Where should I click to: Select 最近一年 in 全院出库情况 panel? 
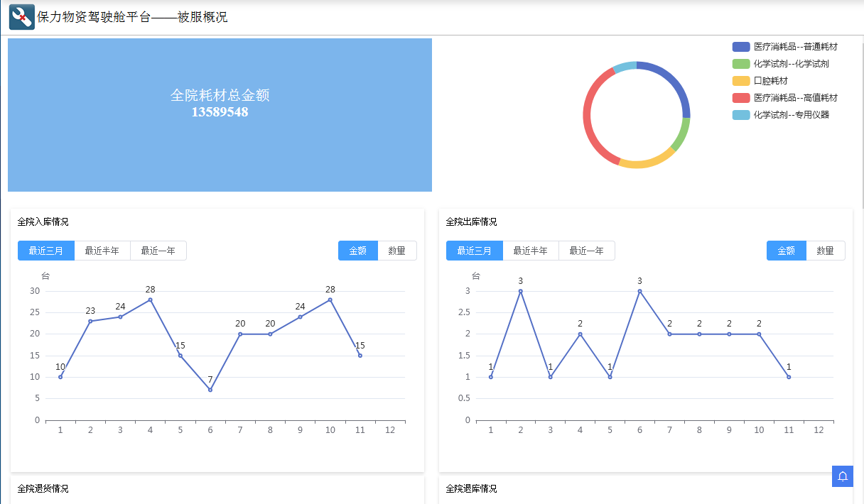point(587,251)
